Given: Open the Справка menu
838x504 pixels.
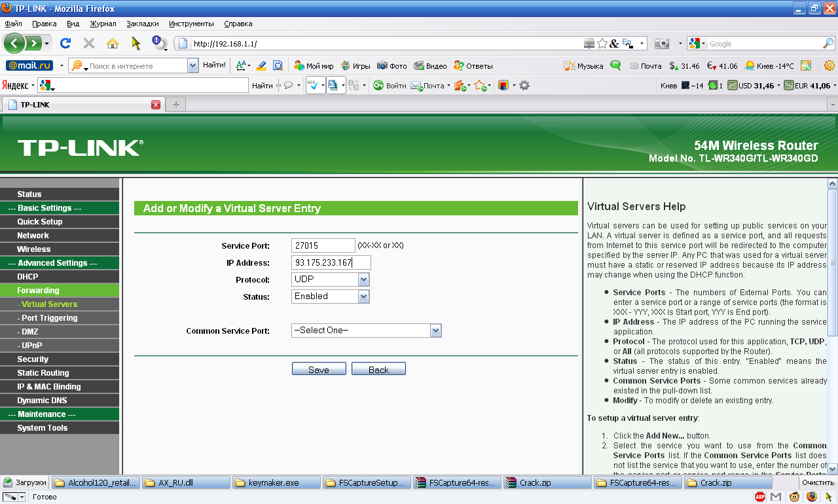Looking at the screenshot, I should 238,24.
